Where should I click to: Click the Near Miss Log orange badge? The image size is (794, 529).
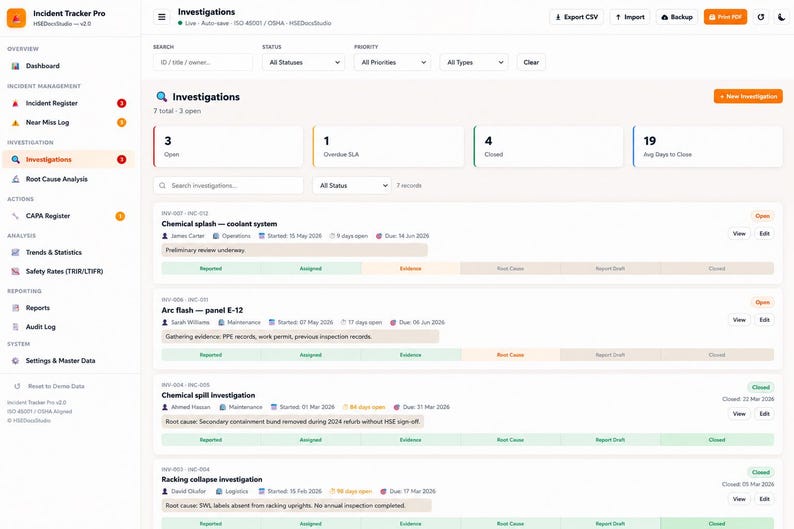[x=122, y=123]
